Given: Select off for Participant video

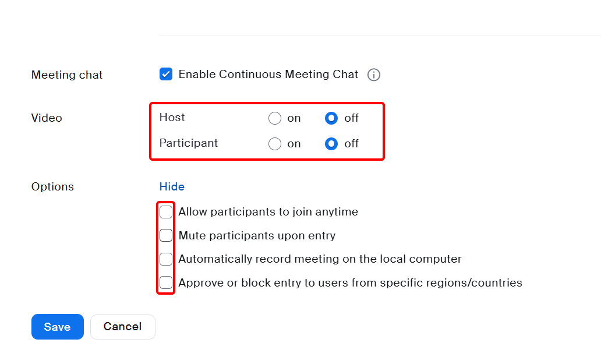Looking at the screenshot, I should (331, 144).
